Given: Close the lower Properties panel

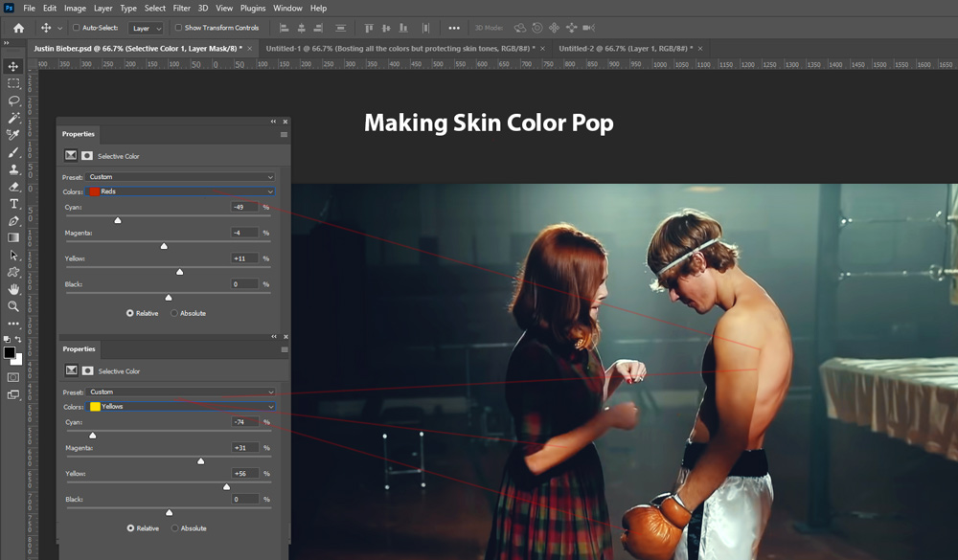Looking at the screenshot, I should tap(285, 337).
